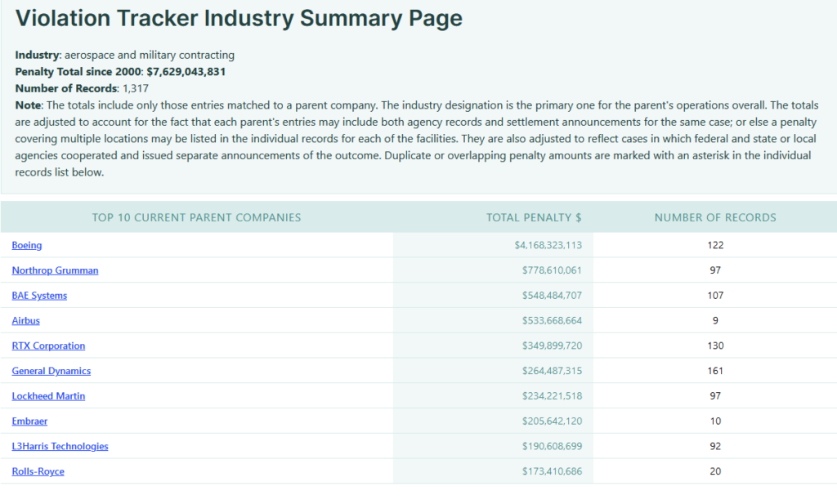Select the RTX Corporation link
The image size is (837, 504).
tap(48, 346)
